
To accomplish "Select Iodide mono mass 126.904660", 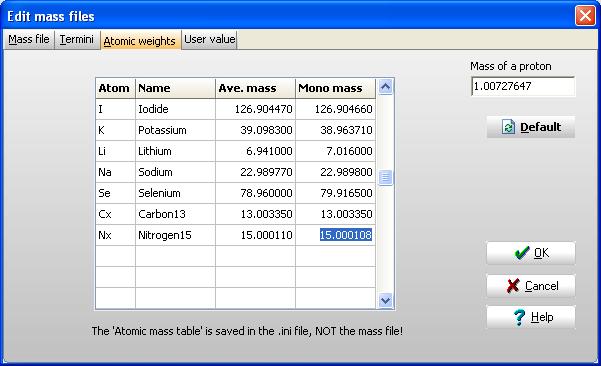I will point(335,109).
